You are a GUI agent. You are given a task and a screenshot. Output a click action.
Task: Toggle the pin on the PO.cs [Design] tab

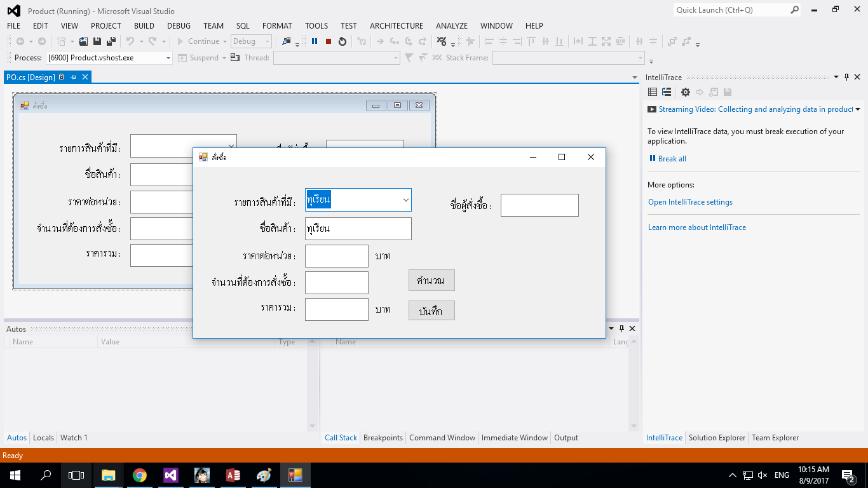[73, 77]
